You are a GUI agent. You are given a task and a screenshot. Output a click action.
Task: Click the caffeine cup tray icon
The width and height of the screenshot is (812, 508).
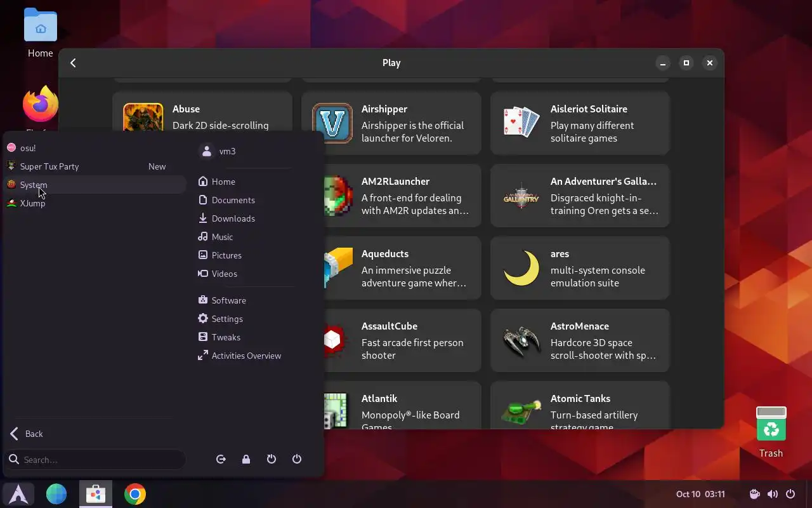[x=754, y=494]
